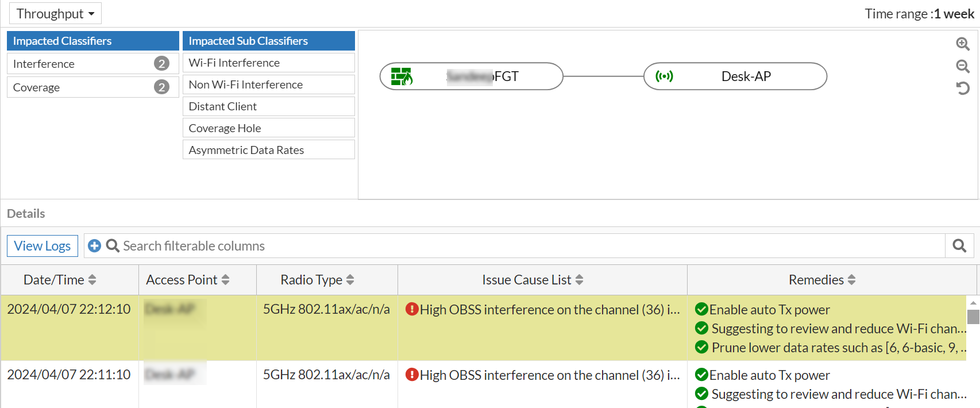The image size is (980, 408).
Task: Click the Desk-AP access point icon
Action: click(664, 76)
